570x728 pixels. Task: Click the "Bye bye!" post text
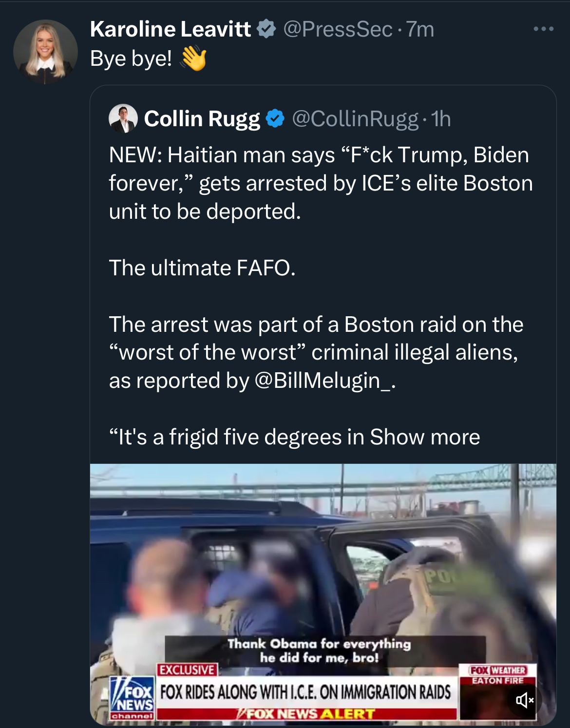[131, 58]
